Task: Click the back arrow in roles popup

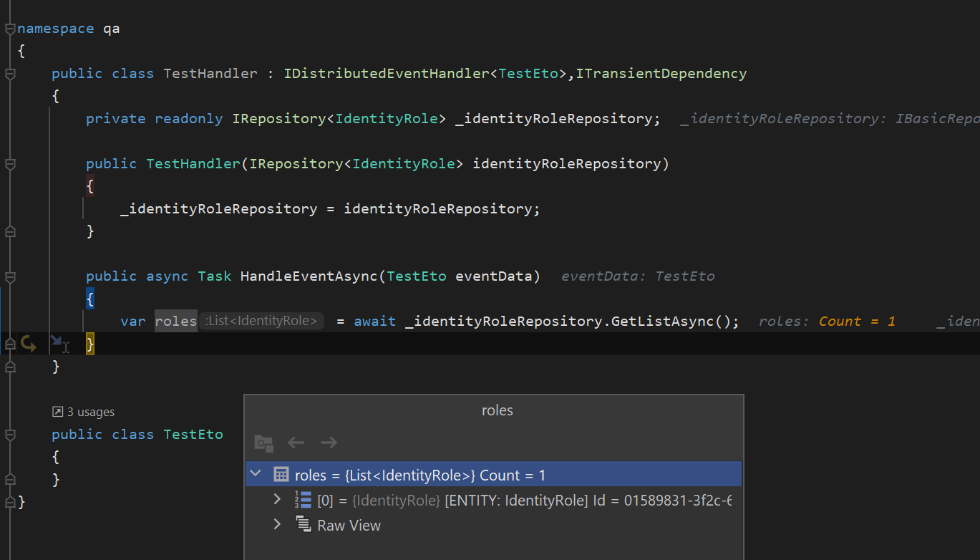Action: coord(296,443)
